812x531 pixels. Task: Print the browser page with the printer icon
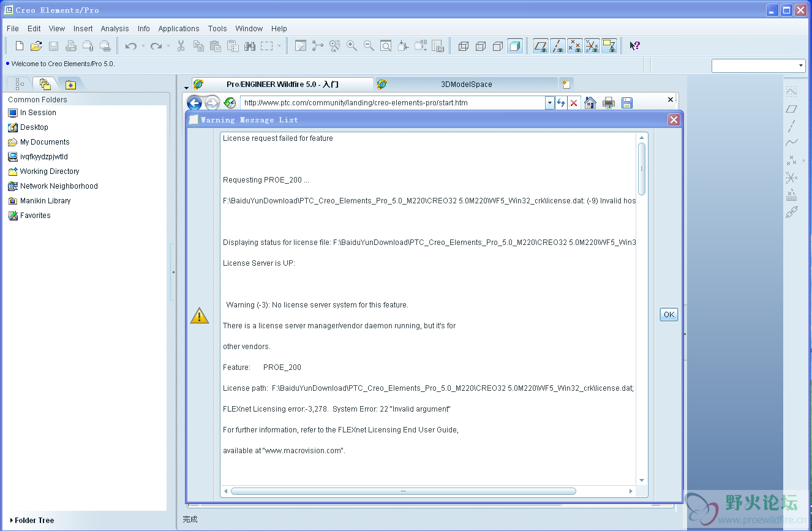pyautogui.click(x=609, y=103)
